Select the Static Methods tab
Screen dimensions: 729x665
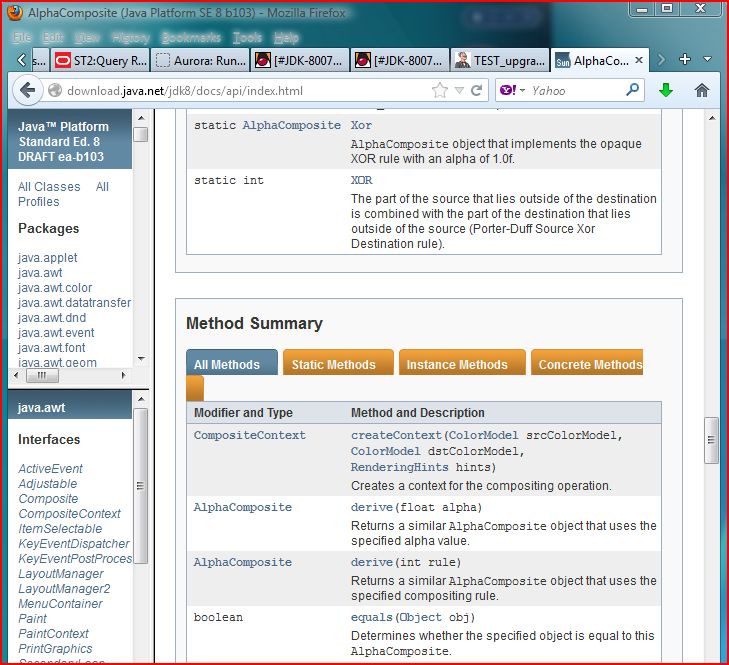(x=333, y=365)
